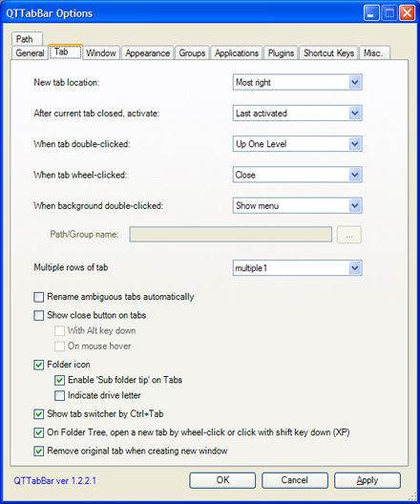
Task: Switch to the Window tab
Action: 101,52
